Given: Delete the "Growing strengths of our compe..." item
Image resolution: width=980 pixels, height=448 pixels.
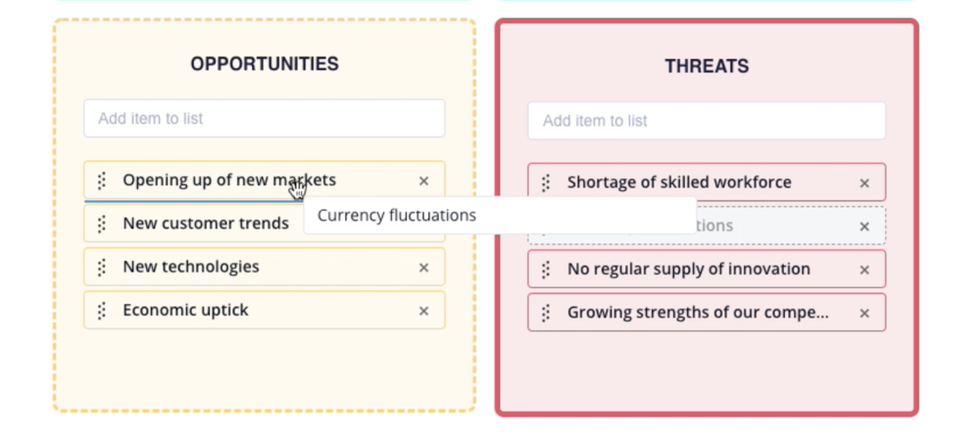Looking at the screenshot, I should click(864, 313).
